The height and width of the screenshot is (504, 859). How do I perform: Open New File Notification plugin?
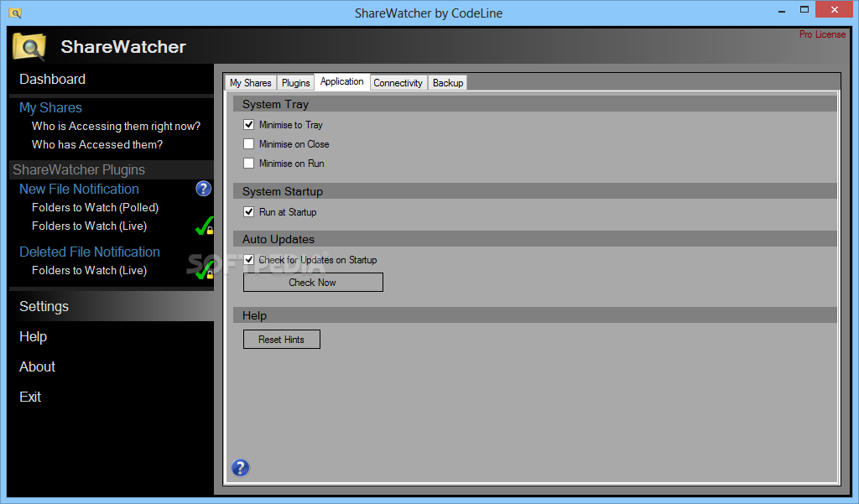[x=79, y=189]
